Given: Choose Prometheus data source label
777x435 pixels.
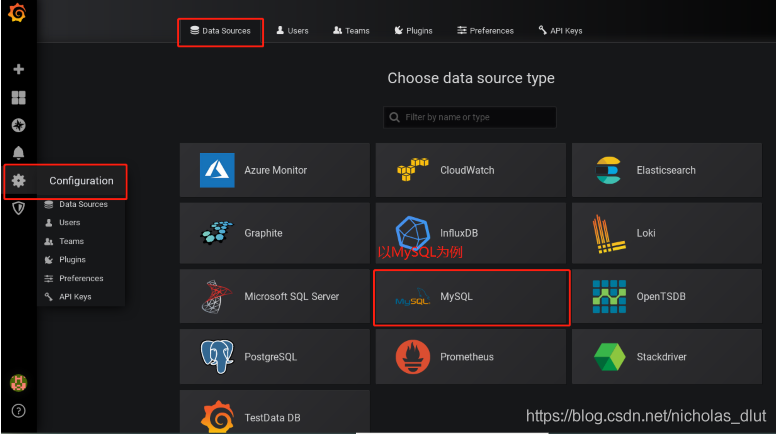Looking at the screenshot, I should [467, 357].
